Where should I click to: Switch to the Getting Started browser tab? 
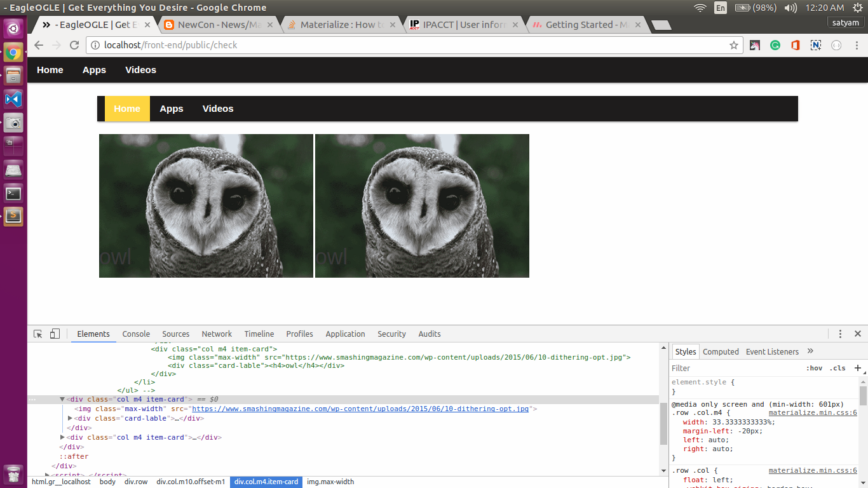coord(587,25)
